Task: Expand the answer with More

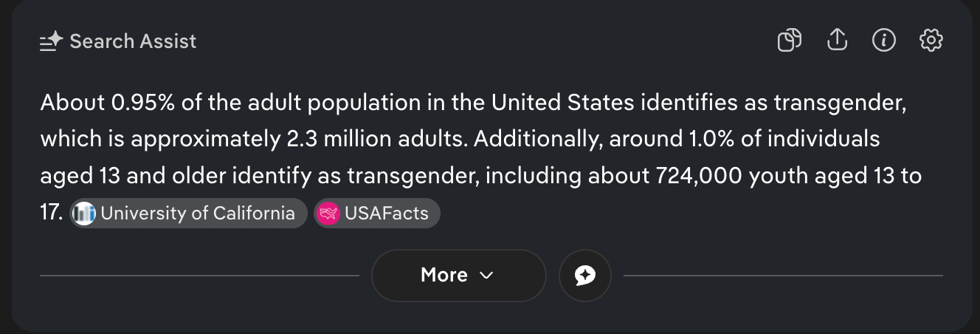Action: tap(444, 276)
